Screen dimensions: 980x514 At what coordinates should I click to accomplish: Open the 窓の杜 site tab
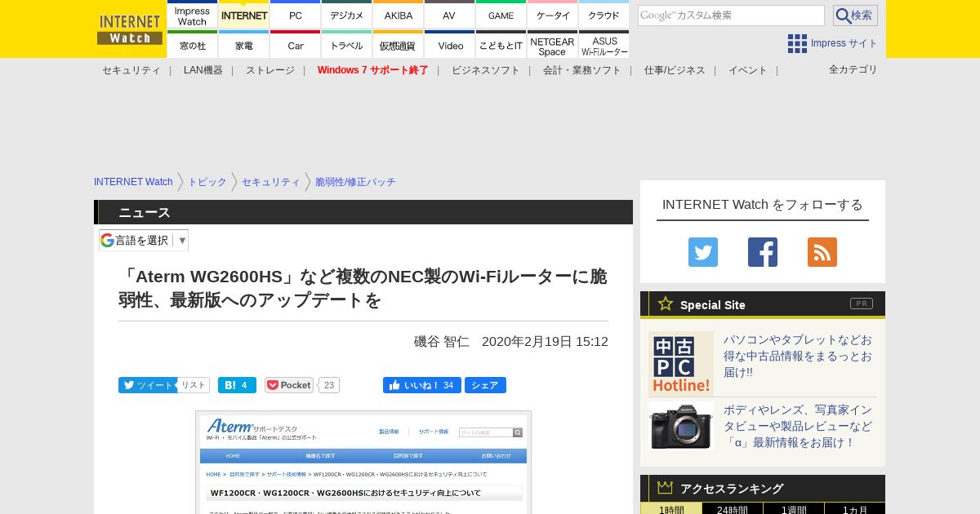193,44
